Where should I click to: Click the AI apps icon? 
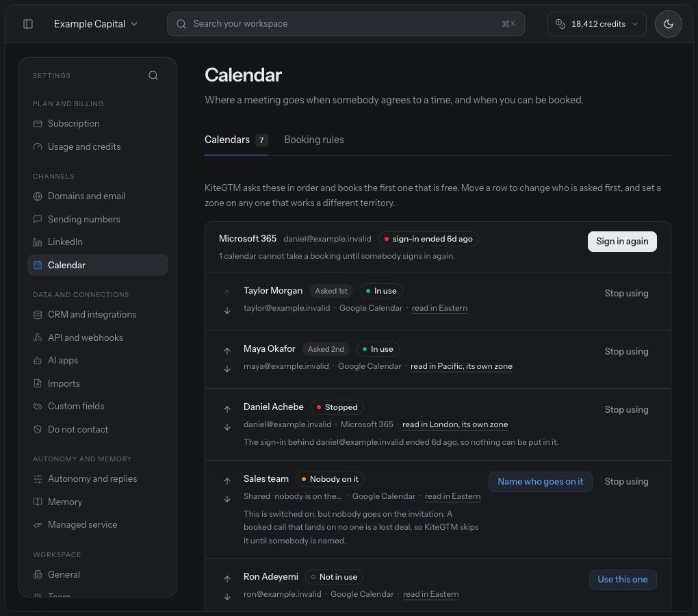point(38,360)
